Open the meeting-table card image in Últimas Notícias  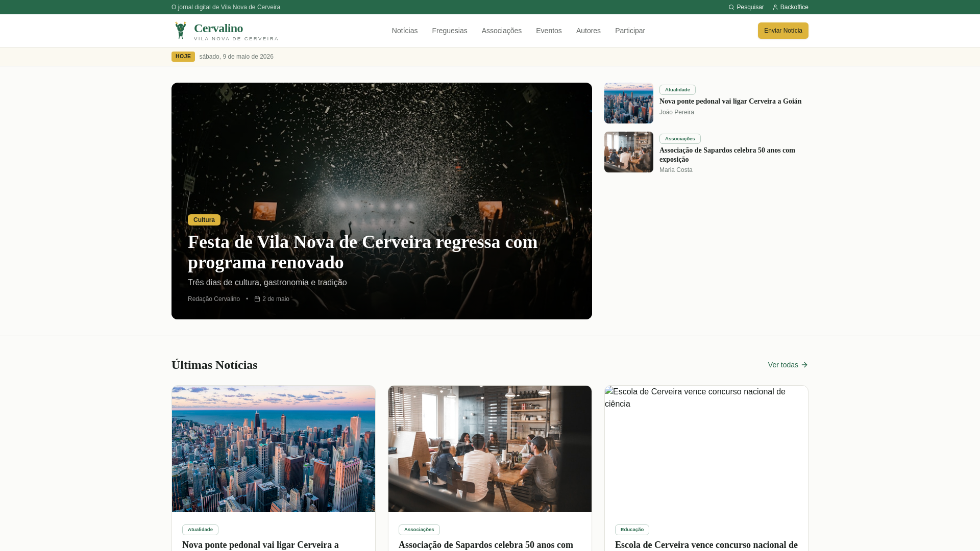point(490,449)
